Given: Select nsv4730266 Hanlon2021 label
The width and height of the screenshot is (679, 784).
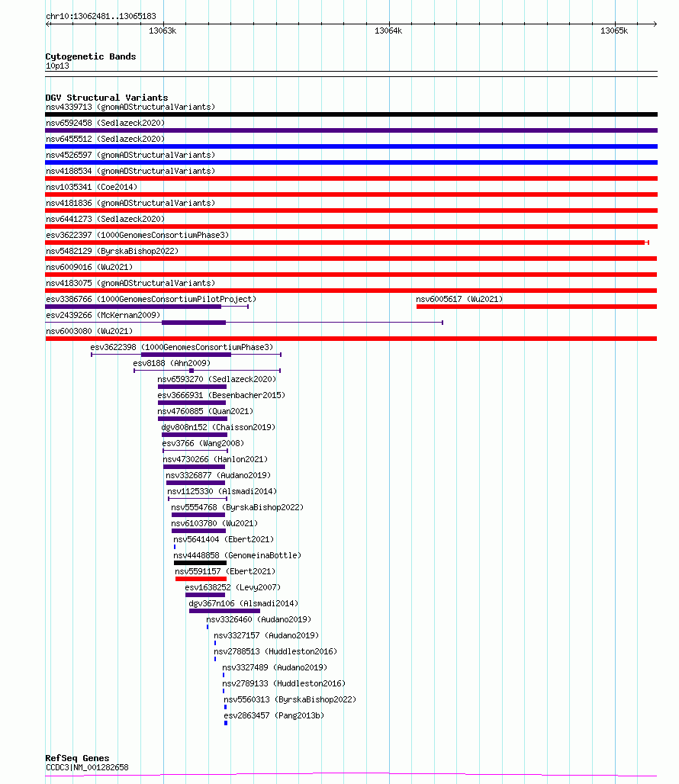Looking at the screenshot, I should [x=215, y=459].
